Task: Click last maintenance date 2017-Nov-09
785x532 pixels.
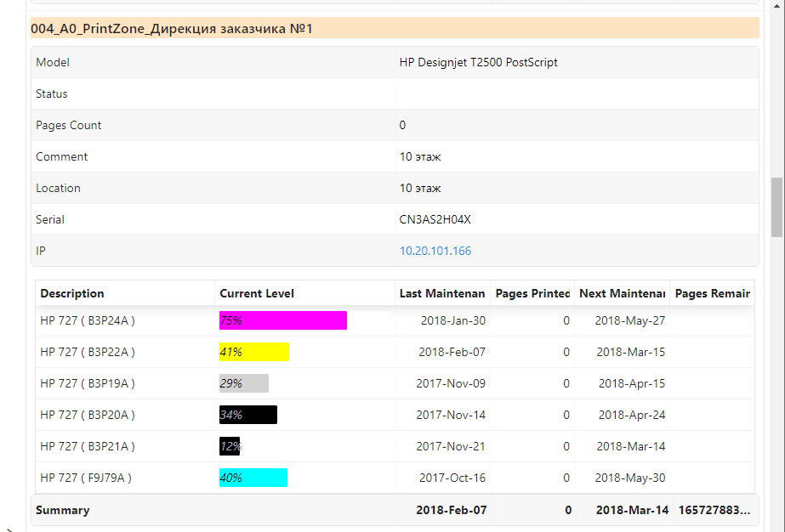Action: tap(451, 383)
